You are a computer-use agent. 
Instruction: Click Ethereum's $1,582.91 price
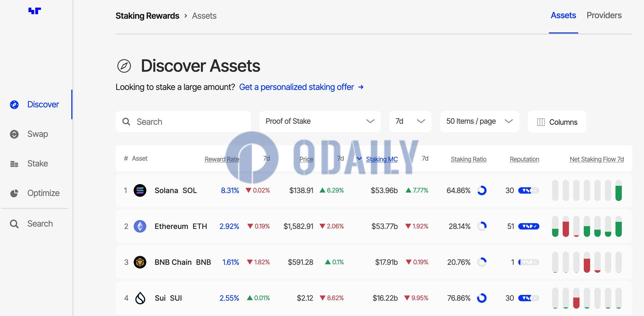pyautogui.click(x=298, y=226)
